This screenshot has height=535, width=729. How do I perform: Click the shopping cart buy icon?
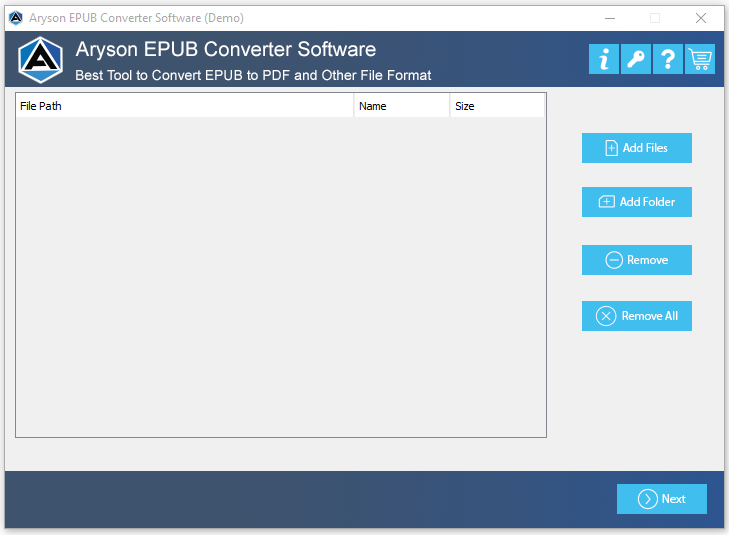coord(700,59)
